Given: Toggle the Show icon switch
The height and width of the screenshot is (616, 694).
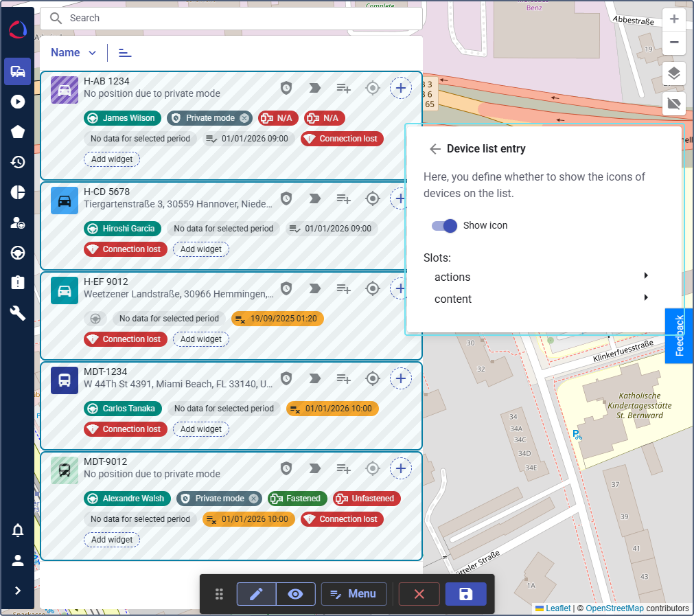Looking at the screenshot, I should (x=444, y=225).
